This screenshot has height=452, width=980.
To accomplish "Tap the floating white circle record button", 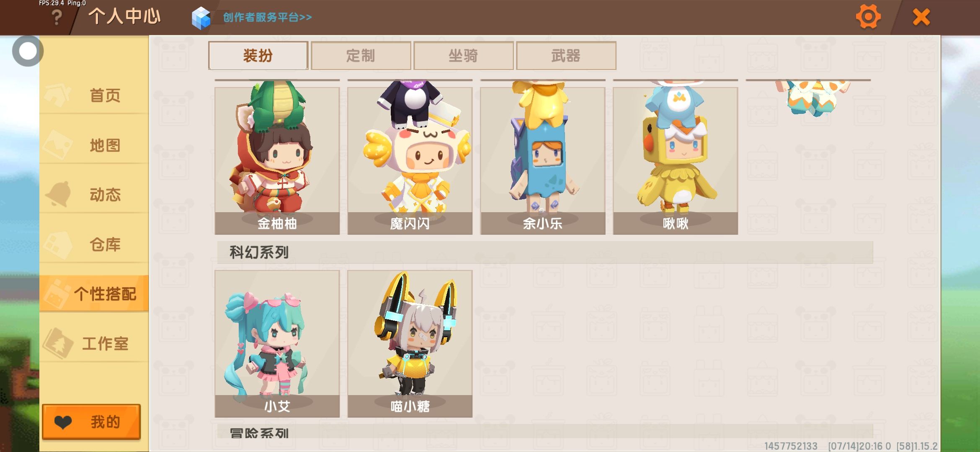I will pos(28,51).
